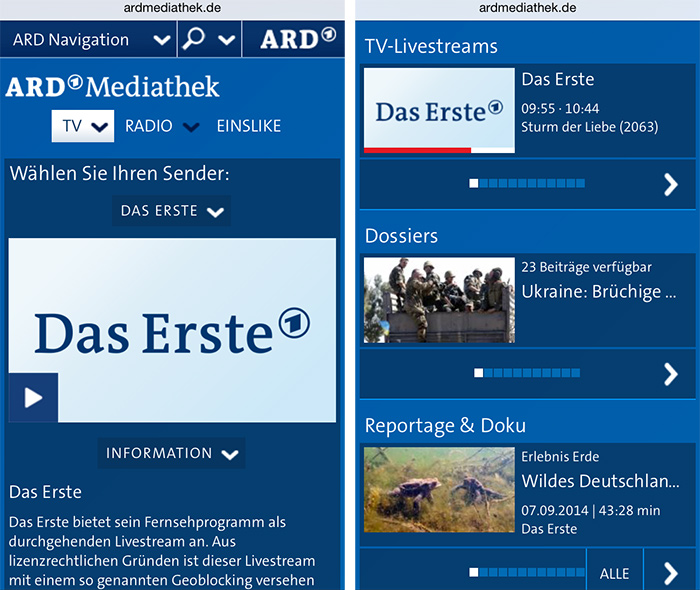Open the ARD Navigation dropdown menu
Screen dimensions: 700x590
click(88, 40)
